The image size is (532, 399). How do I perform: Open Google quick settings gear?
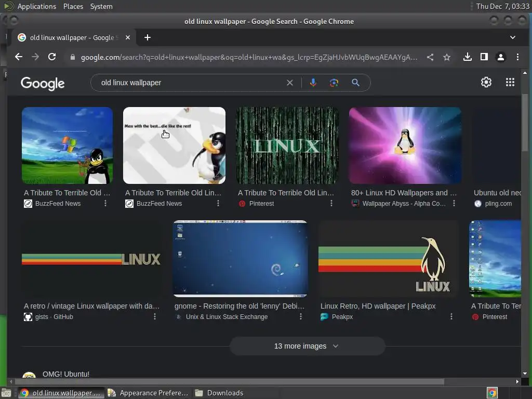point(486,82)
